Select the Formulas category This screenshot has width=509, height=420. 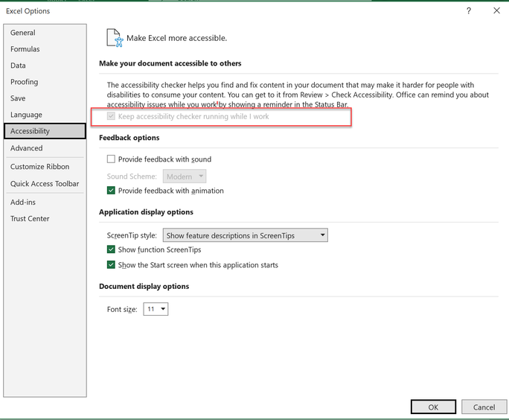click(x=45, y=49)
